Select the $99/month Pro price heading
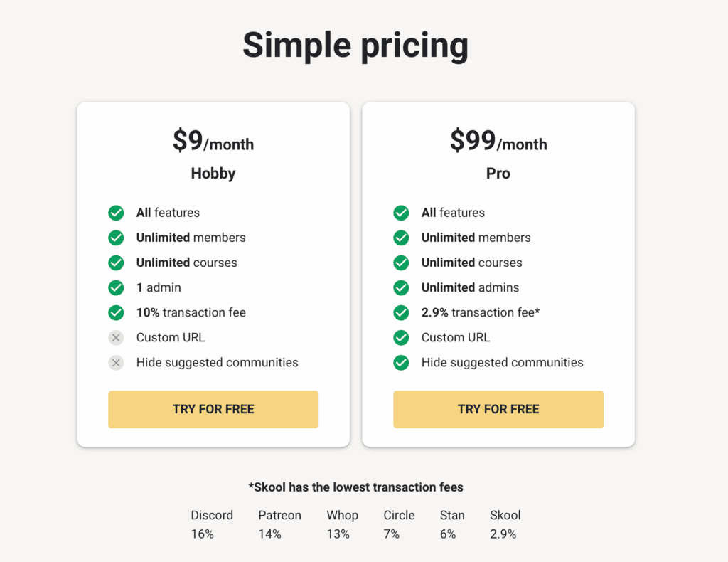This screenshot has width=728, height=562. point(498,141)
